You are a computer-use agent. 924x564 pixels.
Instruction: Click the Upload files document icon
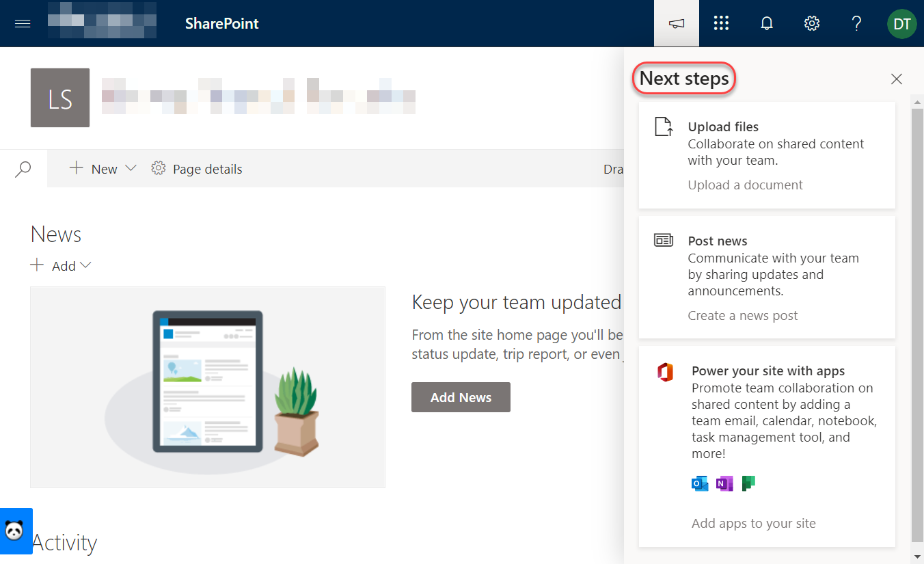click(x=664, y=127)
